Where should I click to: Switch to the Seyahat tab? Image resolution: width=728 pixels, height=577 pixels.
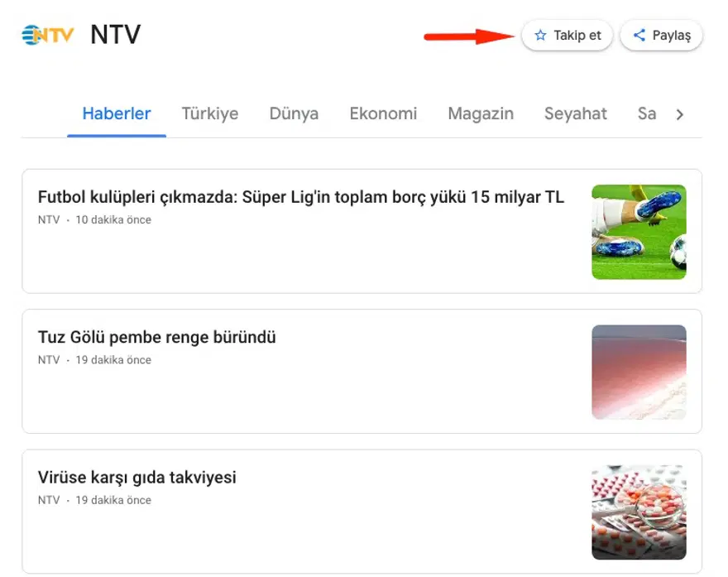[x=575, y=113]
